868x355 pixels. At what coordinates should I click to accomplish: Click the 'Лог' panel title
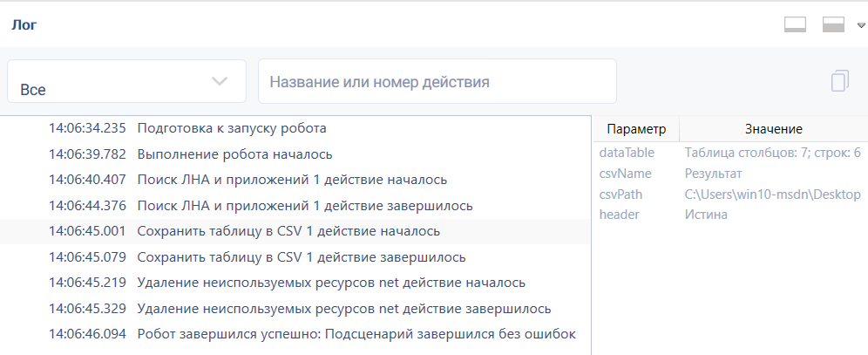pyautogui.click(x=24, y=25)
